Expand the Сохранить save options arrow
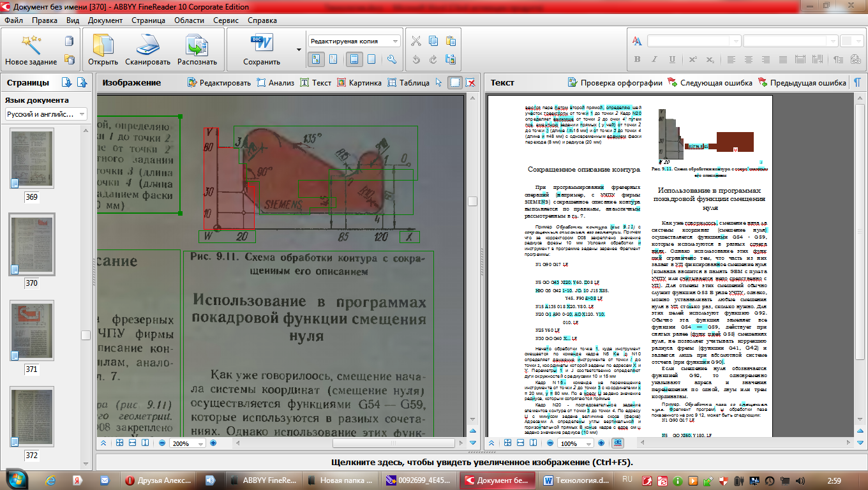The width and height of the screenshot is (868, 490). (x=299, y=50)
